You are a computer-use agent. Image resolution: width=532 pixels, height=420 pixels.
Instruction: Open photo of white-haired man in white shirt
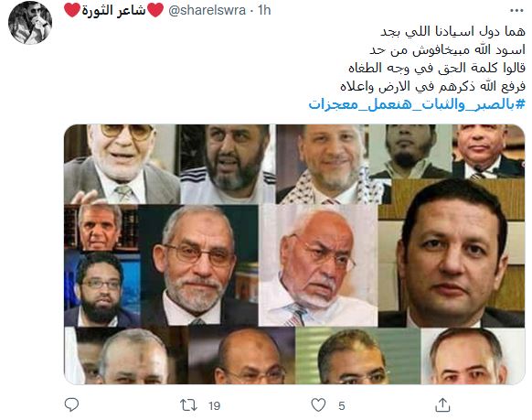(318, 265)
